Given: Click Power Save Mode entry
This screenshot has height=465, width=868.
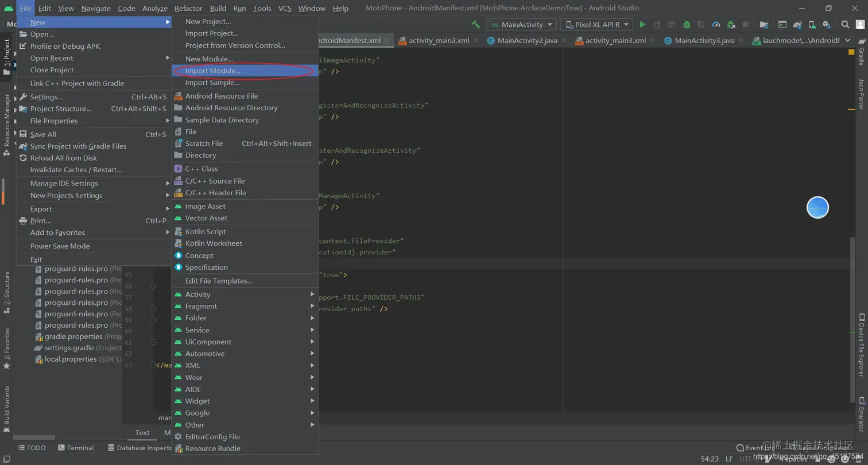Looking at the screenshot, I should click(x=94, y=246).
